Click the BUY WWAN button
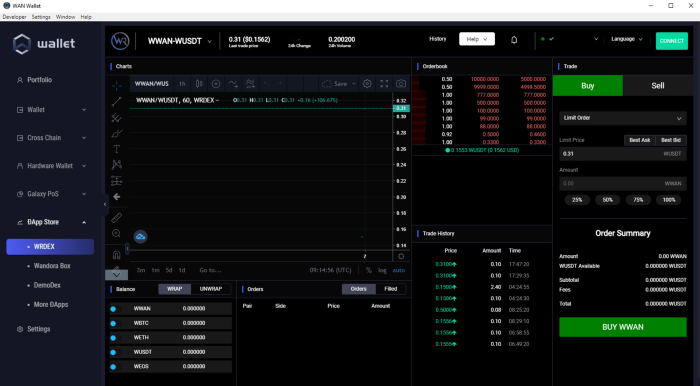Image resolution: width=700 pixels, height=386 pixels. 623,327
